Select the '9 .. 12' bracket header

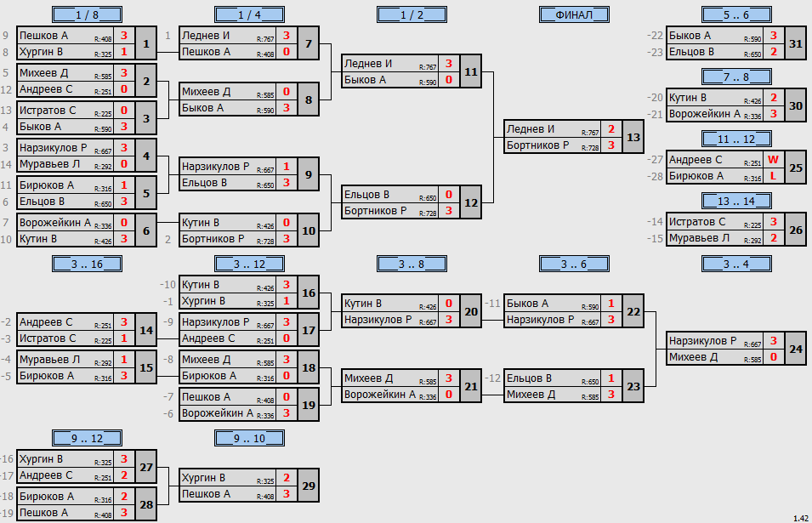(87, 438)
